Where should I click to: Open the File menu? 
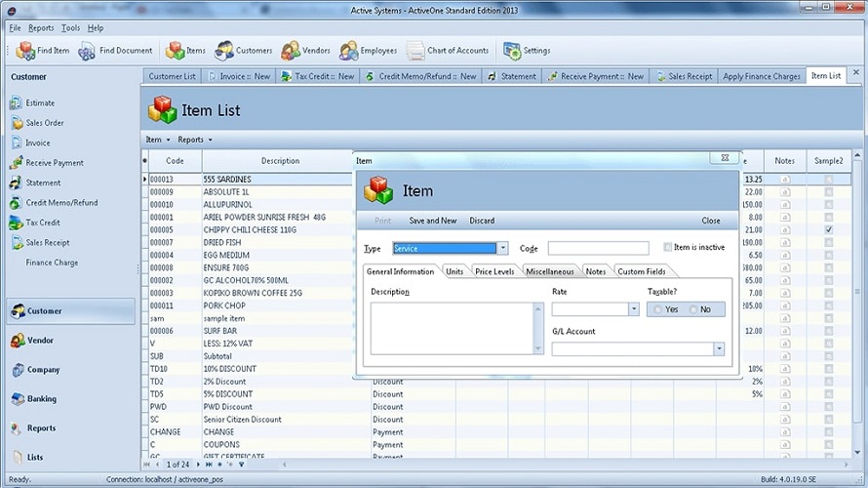point(15,27)
